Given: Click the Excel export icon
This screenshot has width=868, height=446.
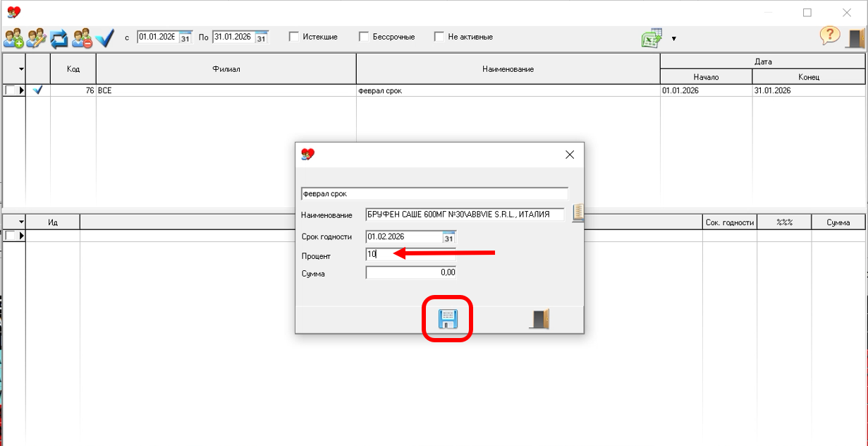Looking at the screenshot, I should (x=652, y=38).
